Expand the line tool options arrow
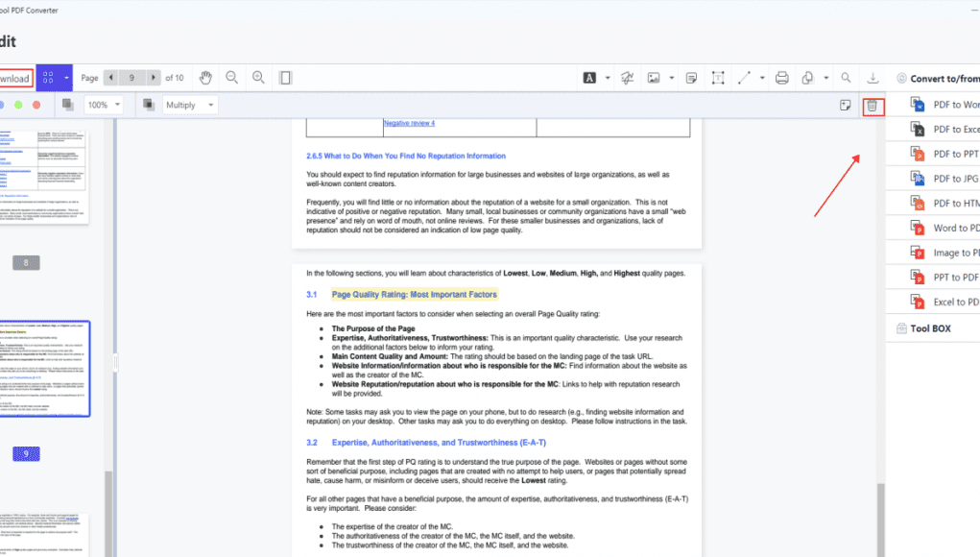The image size is (980, 557). 762,78
